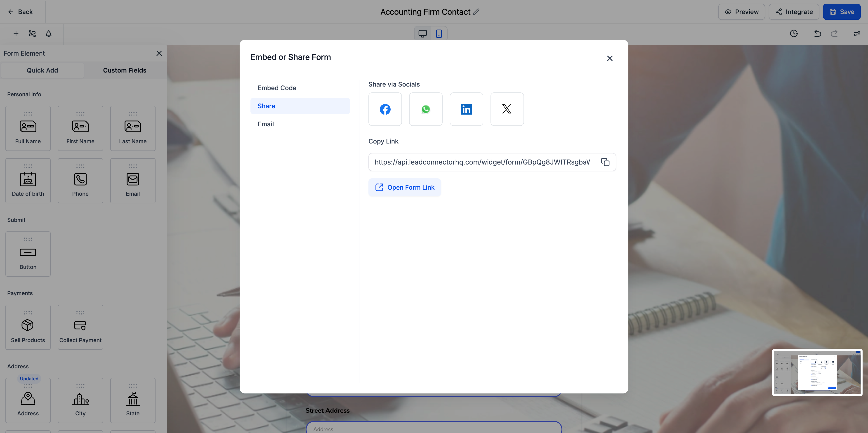Click the plus add element icon
The width and height of the screenshot is (868, 433).
(x=16, y=34)
